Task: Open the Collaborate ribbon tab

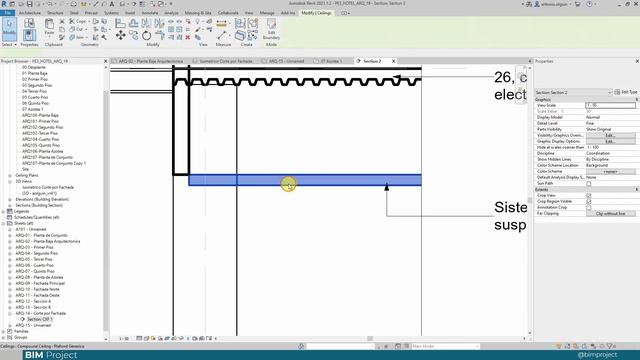Action: click(228, 13)
